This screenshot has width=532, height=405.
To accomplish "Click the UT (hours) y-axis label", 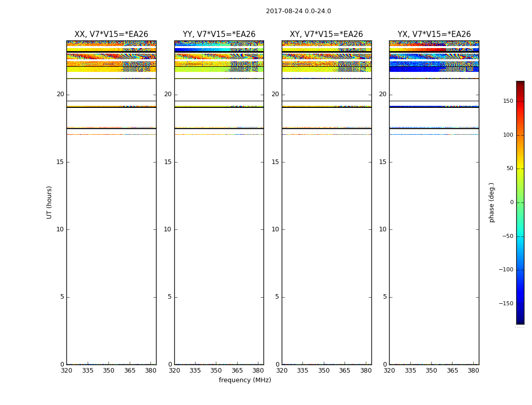I will (x=50, y=202).
